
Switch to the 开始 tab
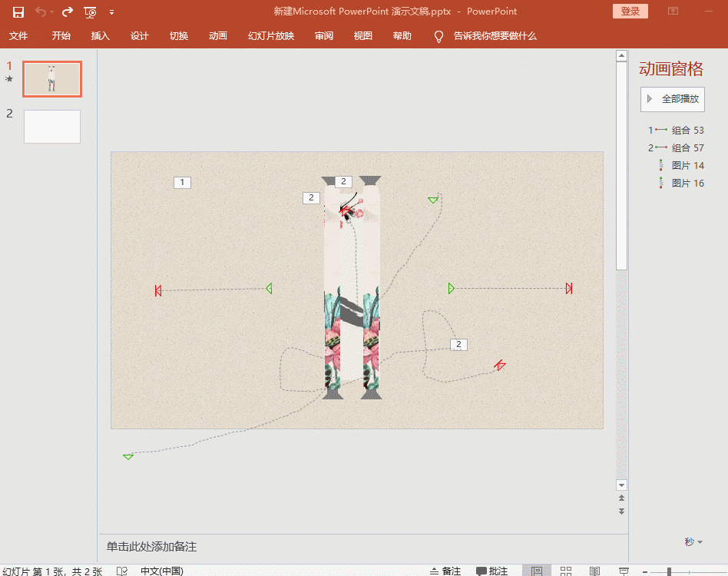click(x=61, y=36)
